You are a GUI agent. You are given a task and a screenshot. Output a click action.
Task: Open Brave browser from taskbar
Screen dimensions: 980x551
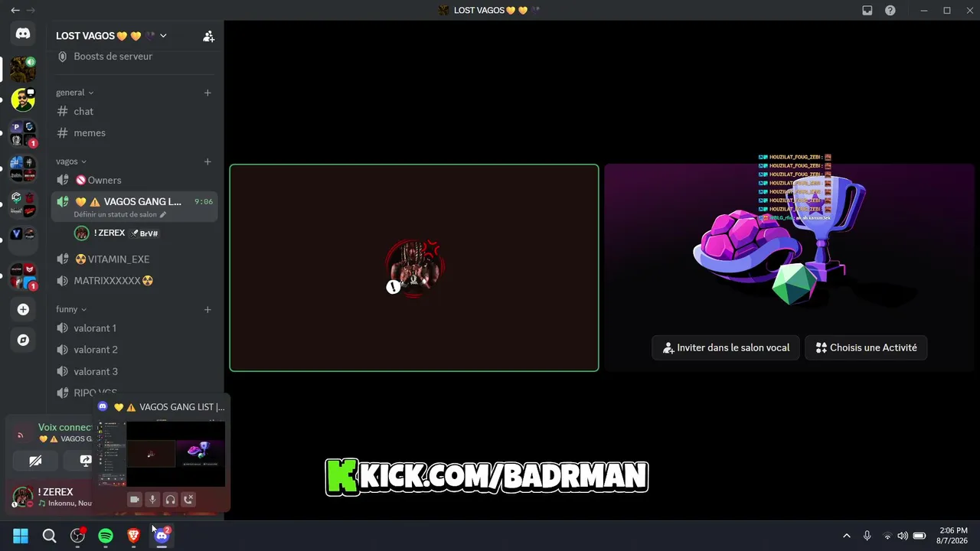coord(133,536)
